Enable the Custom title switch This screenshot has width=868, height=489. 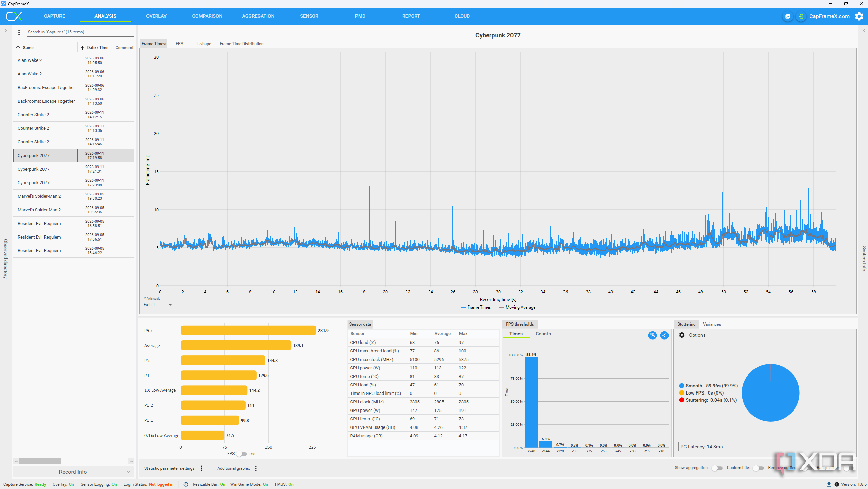[x=758, y=468]
